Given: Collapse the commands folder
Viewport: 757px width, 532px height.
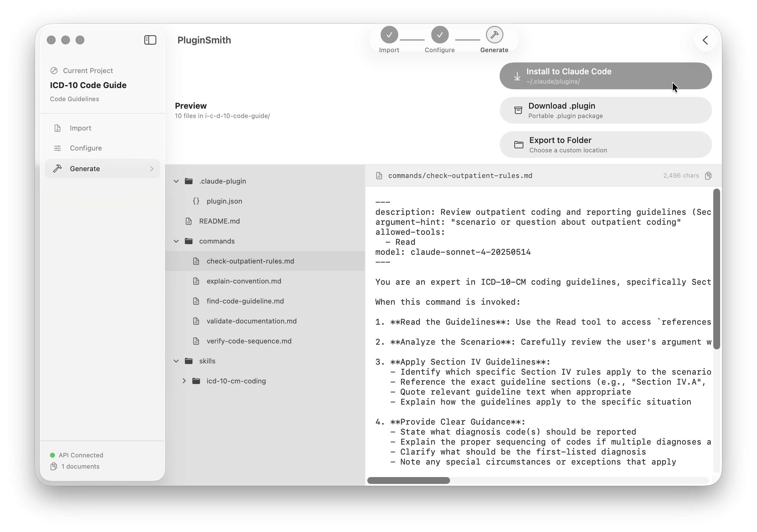Looking at the screenshot, I should coord(176,241).
